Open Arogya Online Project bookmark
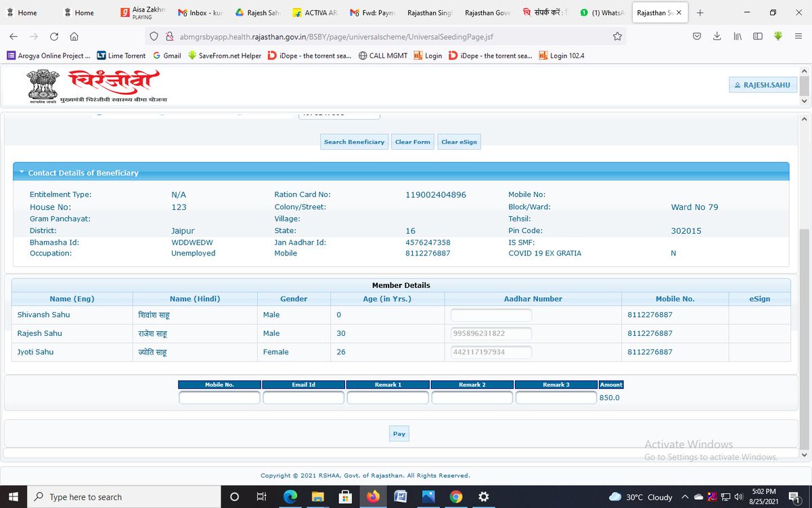The width and height of the screenshot is (812, 508). pos(48,56)
